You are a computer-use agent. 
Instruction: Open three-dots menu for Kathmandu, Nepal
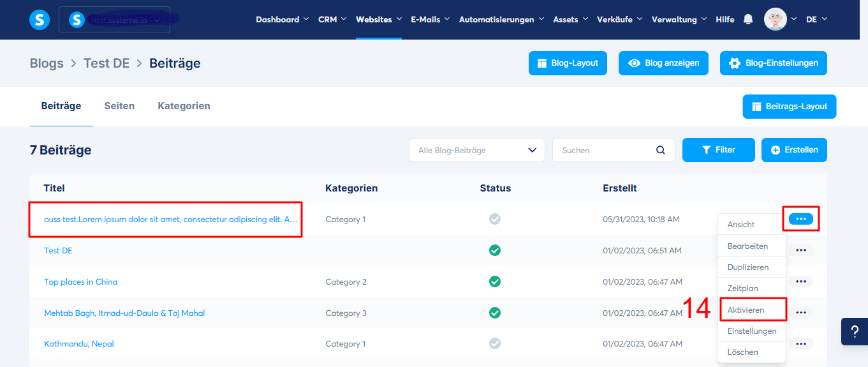click(x=801, y=343)
